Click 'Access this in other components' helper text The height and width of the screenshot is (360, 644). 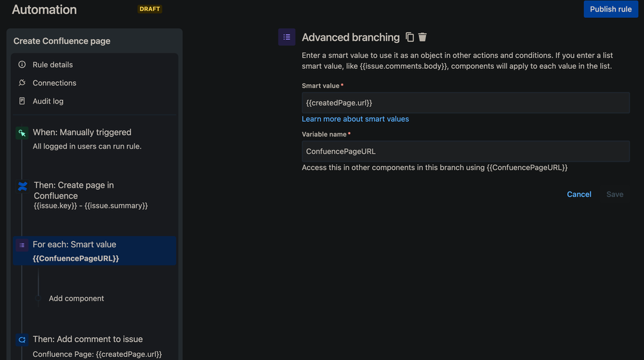click(434, 167)
